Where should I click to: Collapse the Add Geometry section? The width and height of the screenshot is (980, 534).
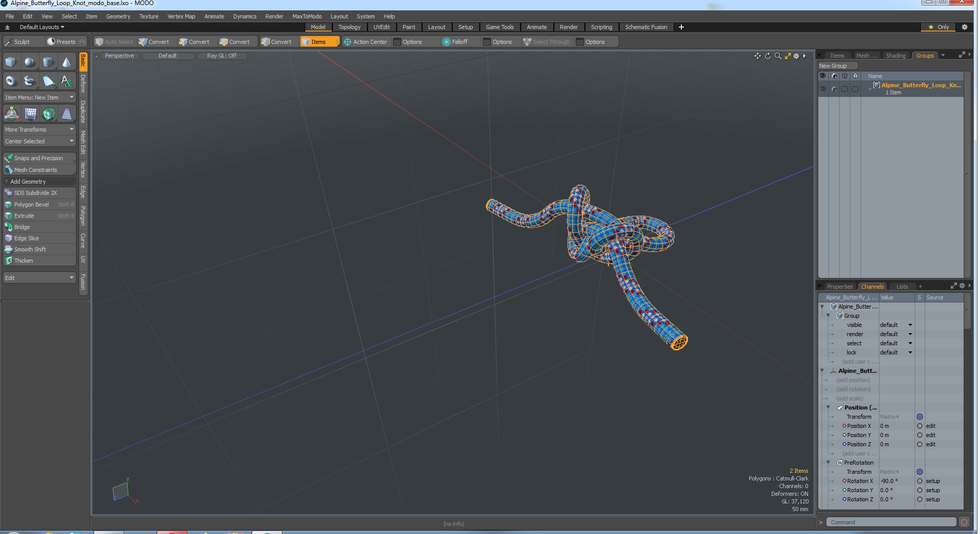7,182
